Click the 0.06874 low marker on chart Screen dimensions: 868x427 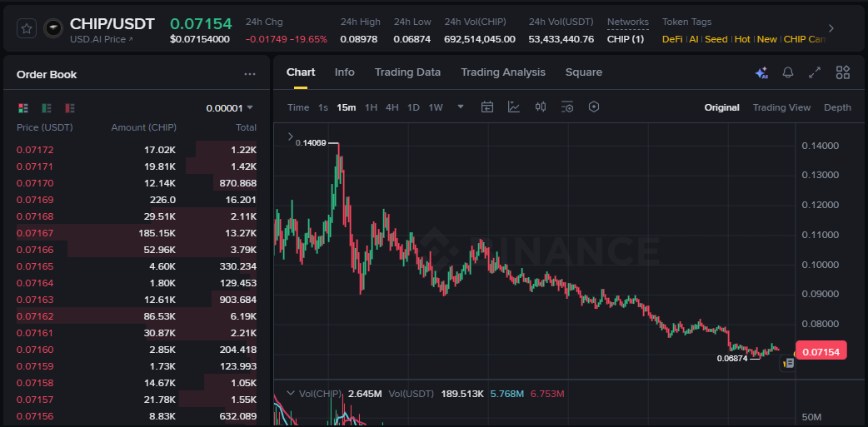tap(732, 359)
